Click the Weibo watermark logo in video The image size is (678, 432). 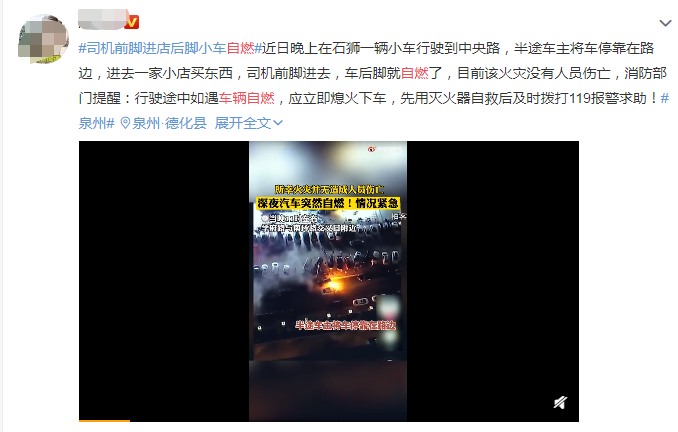point(371,149)
